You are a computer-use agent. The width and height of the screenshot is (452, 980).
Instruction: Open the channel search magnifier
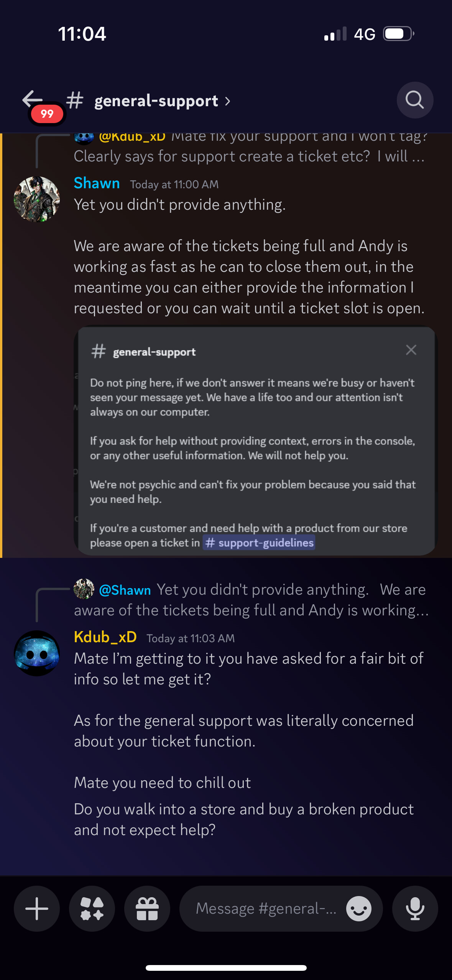click(415, 100)
